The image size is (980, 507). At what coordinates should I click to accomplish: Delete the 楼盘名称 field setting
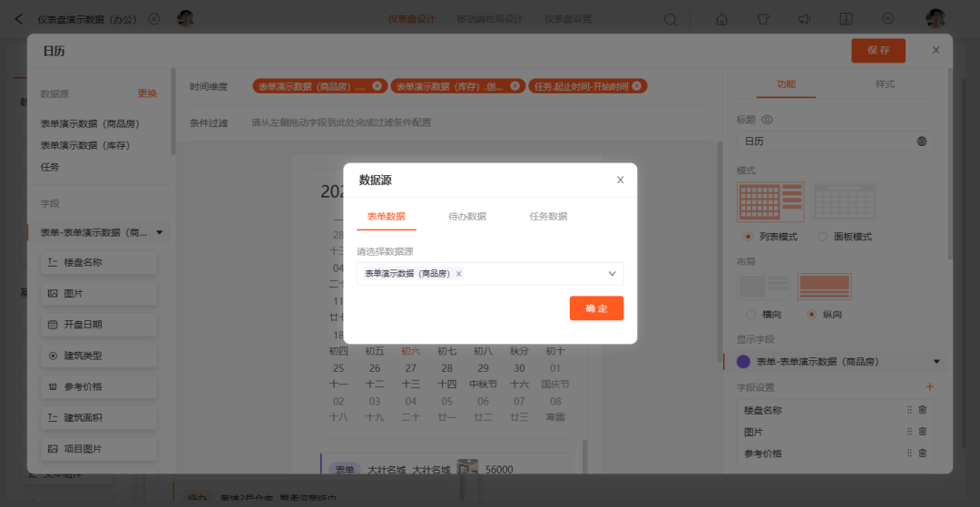(x=923, y=410)
